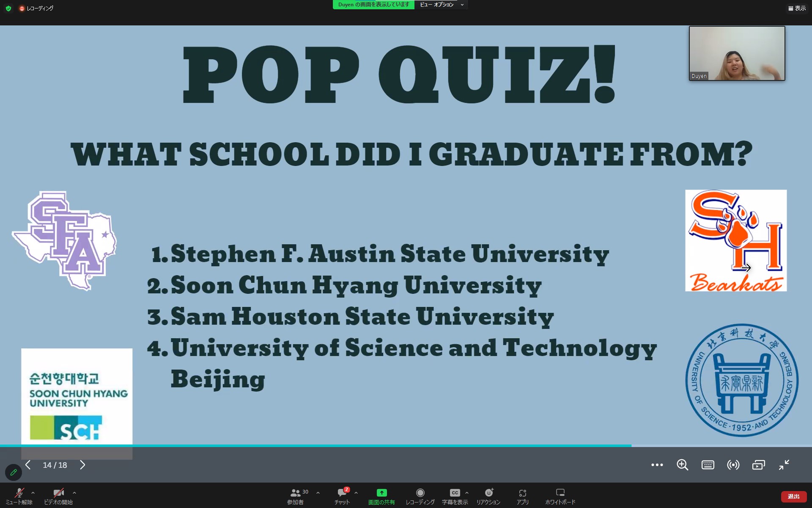812x508 pixels.
Task: Click the green screen sharing notice
Action: coord(373,5)
